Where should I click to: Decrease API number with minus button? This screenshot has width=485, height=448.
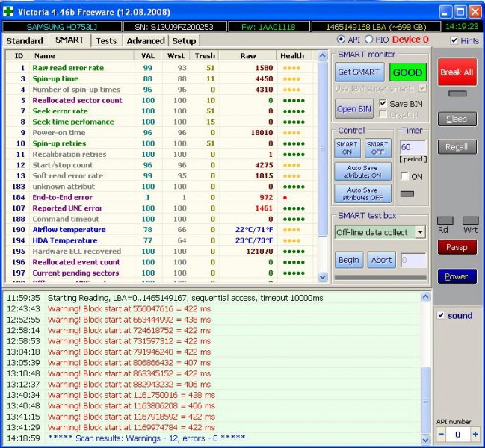click(441, 434)
